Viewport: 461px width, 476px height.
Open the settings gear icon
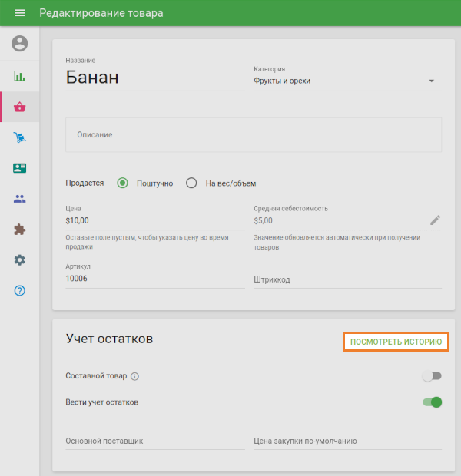pos(20,260)
